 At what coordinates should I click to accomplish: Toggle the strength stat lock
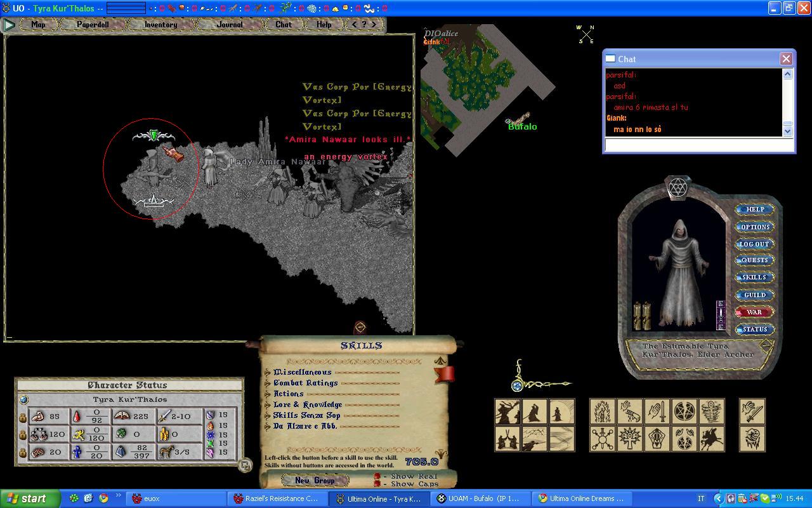pyautogui.click(x=22, y=418)
